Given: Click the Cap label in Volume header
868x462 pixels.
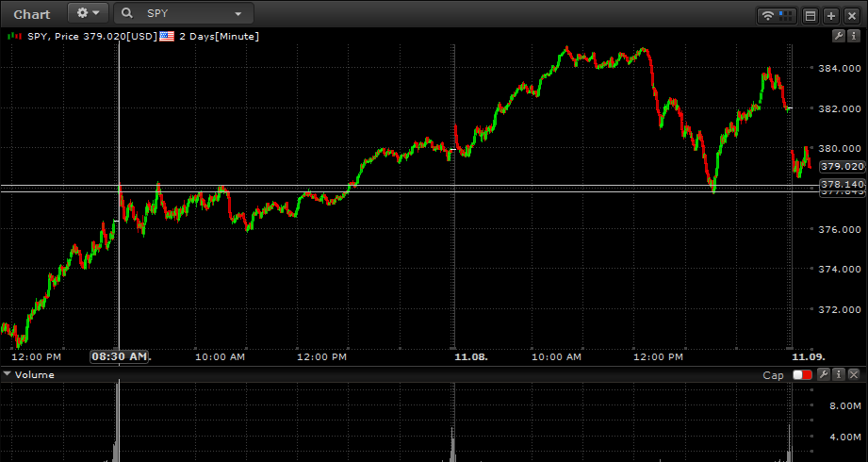Looking at the screenshot, I should click(774, 375).
